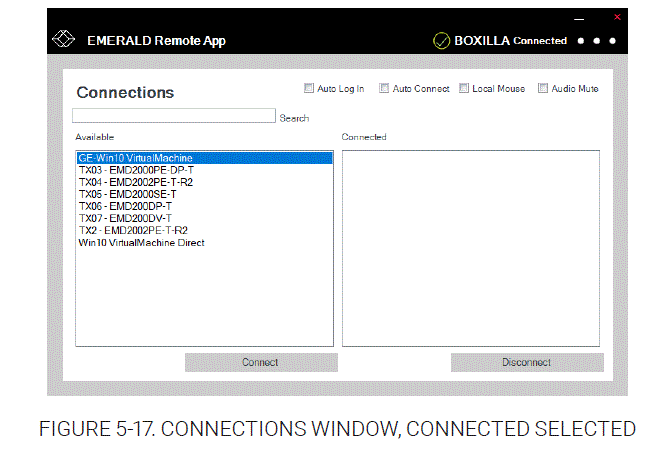This screenshot has width=660, height=454.
Task: Select TX07 - EMD200DV-T connection
Action: coord(205,218)
